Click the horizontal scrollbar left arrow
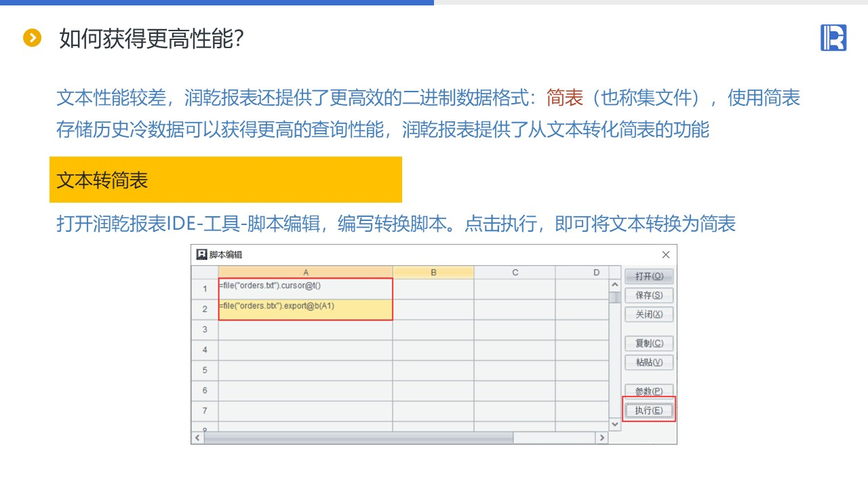The image size is (868, 488). [198, 438]
